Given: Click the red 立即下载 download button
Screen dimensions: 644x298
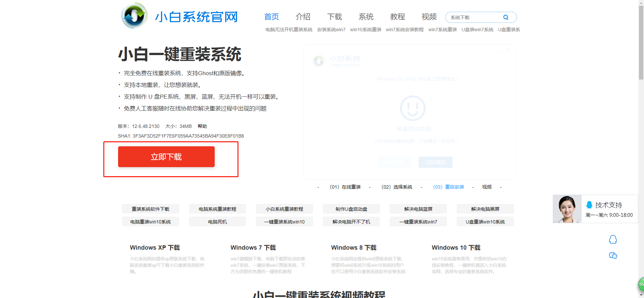Looking at the screenshot, I should (166, 157).
